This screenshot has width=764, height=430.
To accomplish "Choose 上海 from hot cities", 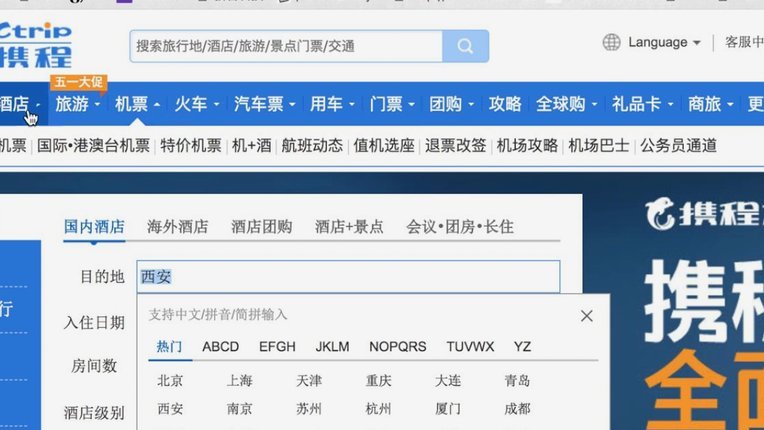I will tap(239, 380).
